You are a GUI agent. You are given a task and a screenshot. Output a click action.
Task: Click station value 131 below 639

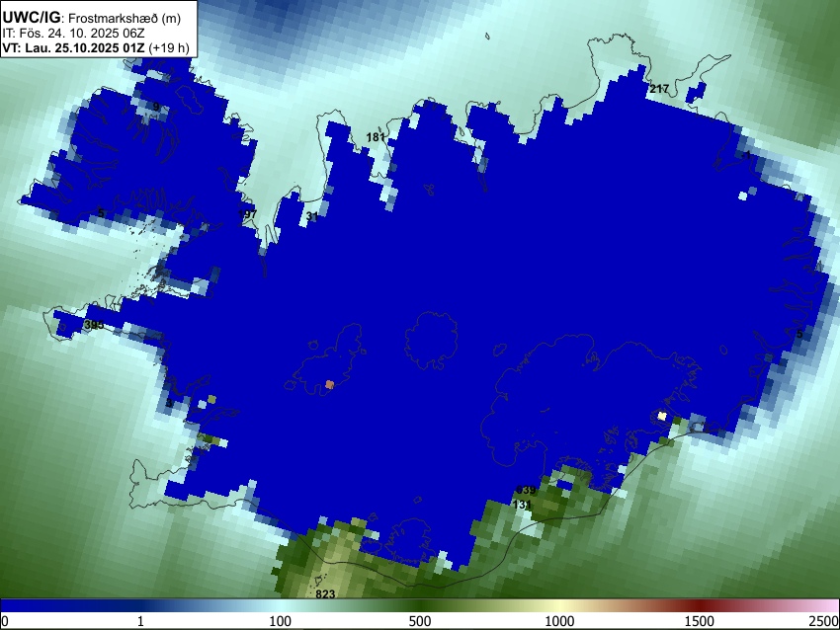point(522,505)
